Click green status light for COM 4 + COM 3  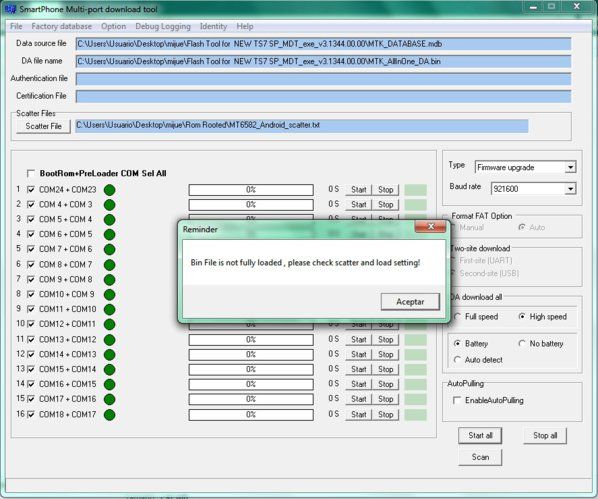tap(109, 205)
